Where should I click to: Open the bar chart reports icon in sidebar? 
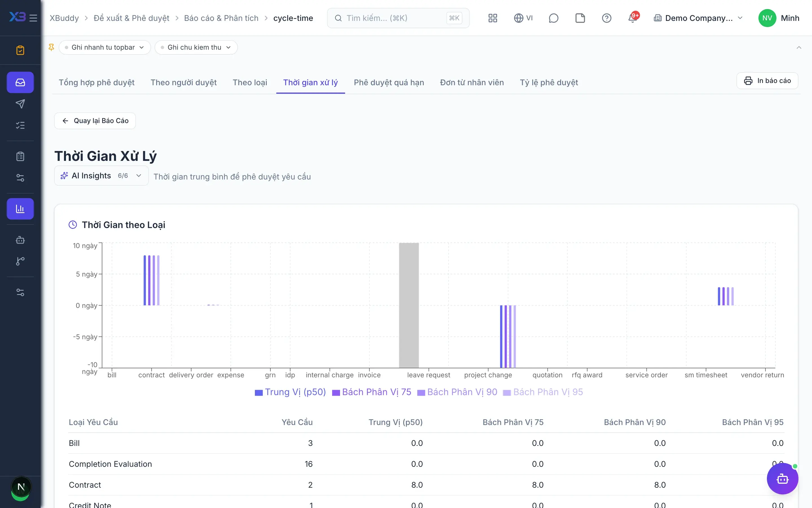20,209
